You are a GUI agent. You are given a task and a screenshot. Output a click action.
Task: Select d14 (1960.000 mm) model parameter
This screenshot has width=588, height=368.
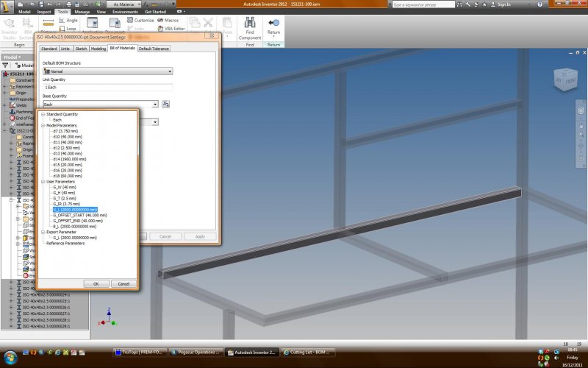(70, 159)
